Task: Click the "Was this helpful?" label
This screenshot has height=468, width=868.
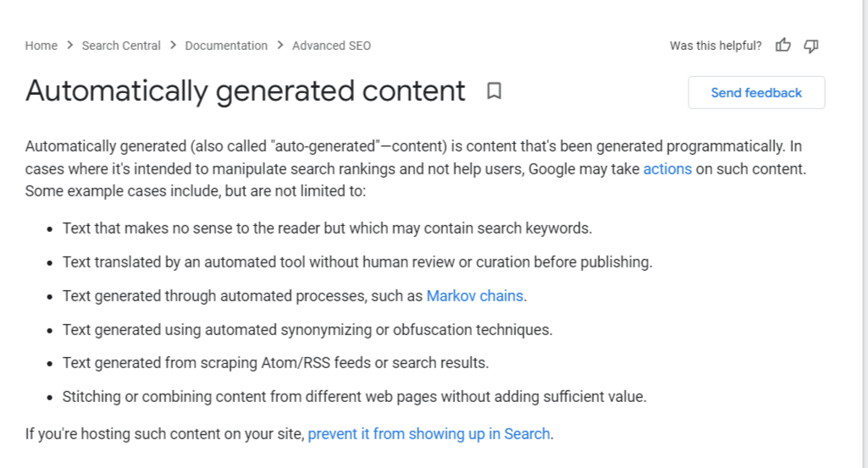Action: coord(716,46)
